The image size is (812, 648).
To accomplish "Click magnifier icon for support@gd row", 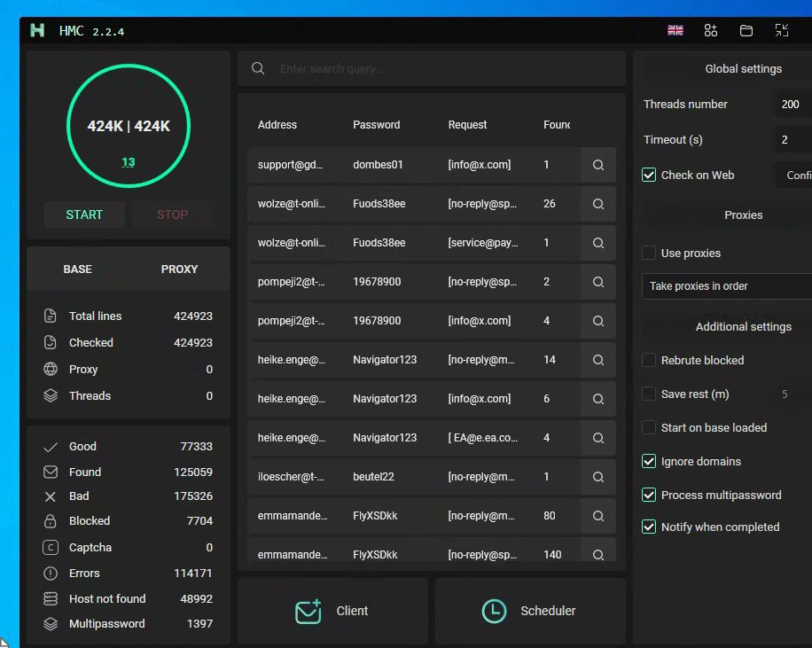I will (598, 165).
